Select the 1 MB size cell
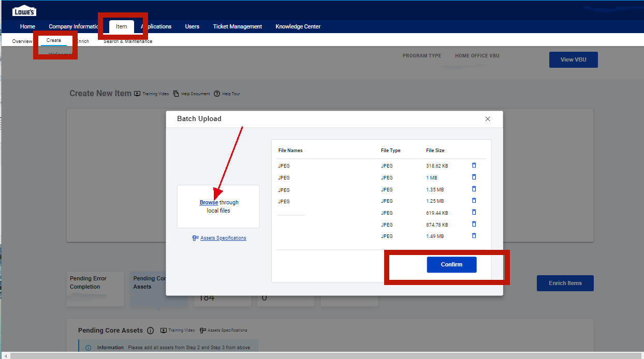 tap(431, 177)
